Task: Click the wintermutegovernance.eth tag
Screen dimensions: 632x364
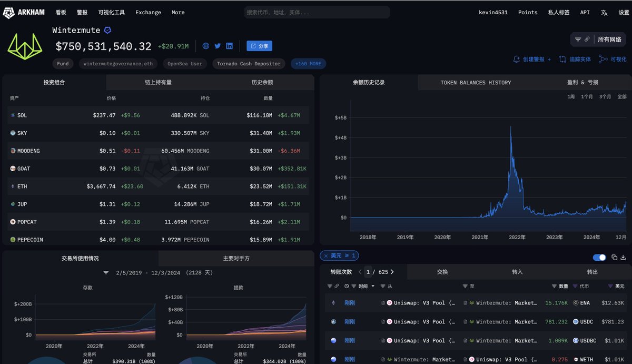Action: pyautogui.click(x=118, y=64)
